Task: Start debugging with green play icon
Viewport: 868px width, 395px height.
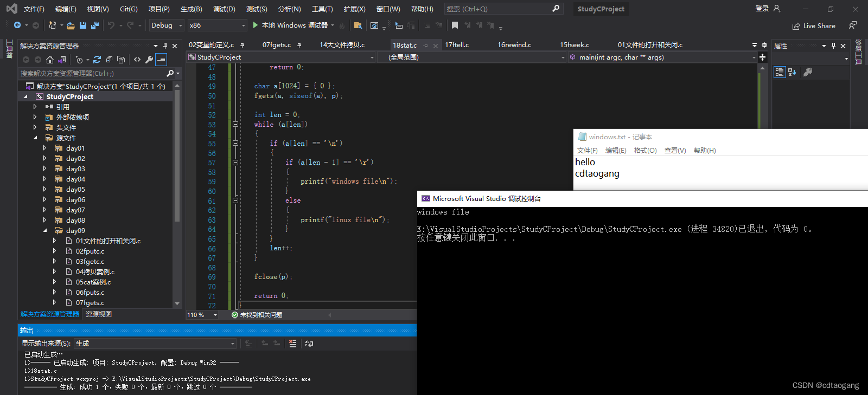Action: (x=255, y=25)
